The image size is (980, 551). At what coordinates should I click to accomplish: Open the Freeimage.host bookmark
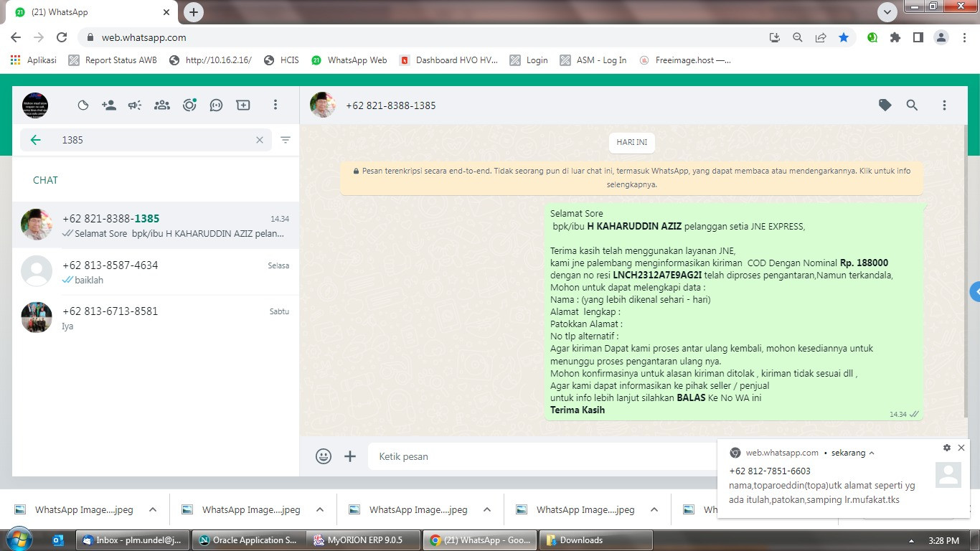coord(685,60)
